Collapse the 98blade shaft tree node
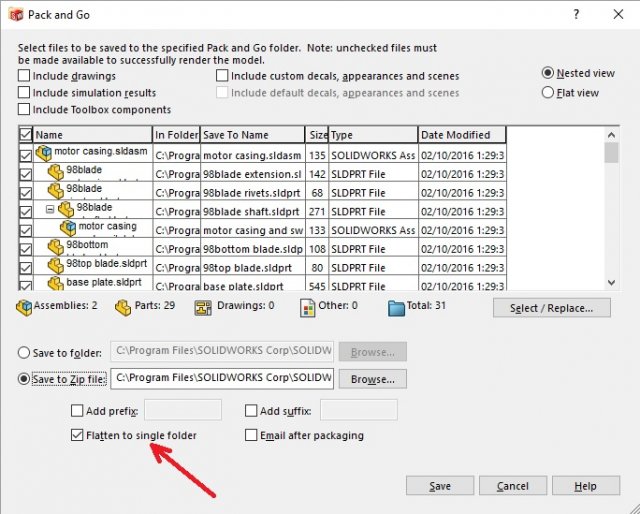Viewport: 640px width, 514px height. 50,209
